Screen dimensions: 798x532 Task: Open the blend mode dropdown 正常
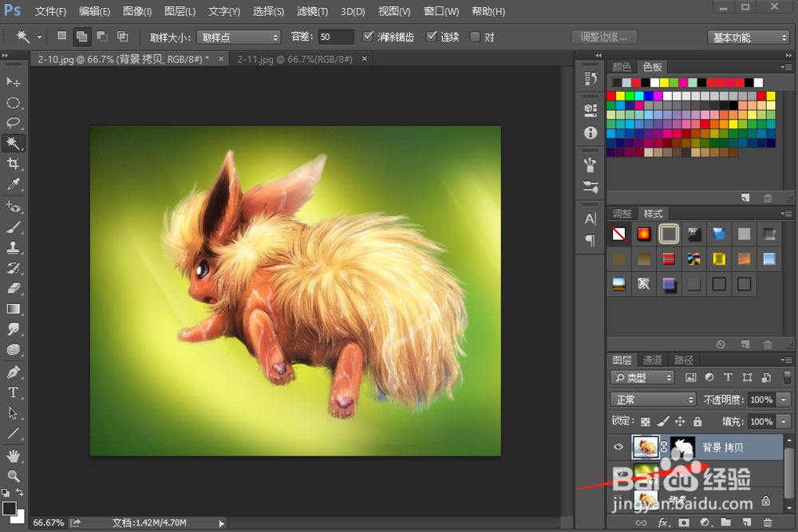coord(653,400)
